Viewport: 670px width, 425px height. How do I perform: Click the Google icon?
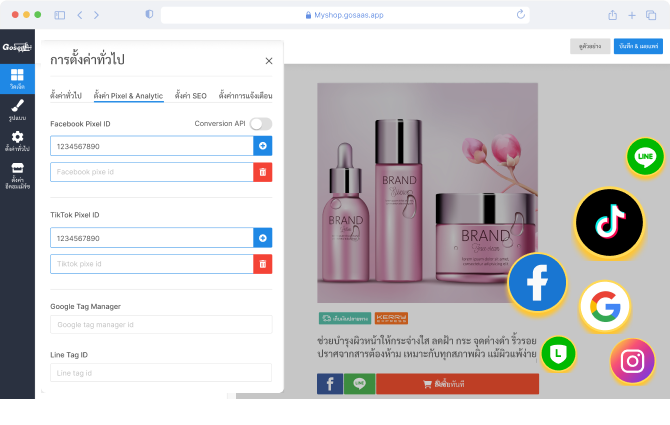click(x=605, y=306)
